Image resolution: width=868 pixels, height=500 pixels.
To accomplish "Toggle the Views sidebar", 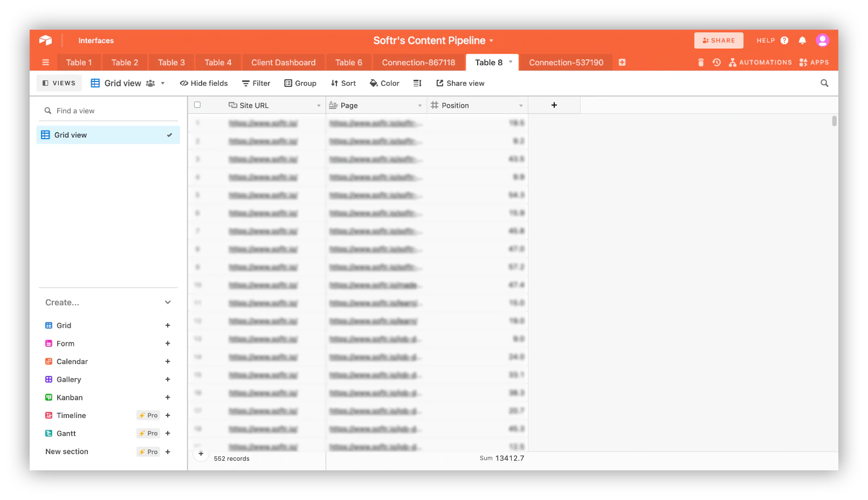I will pos(59,83).
